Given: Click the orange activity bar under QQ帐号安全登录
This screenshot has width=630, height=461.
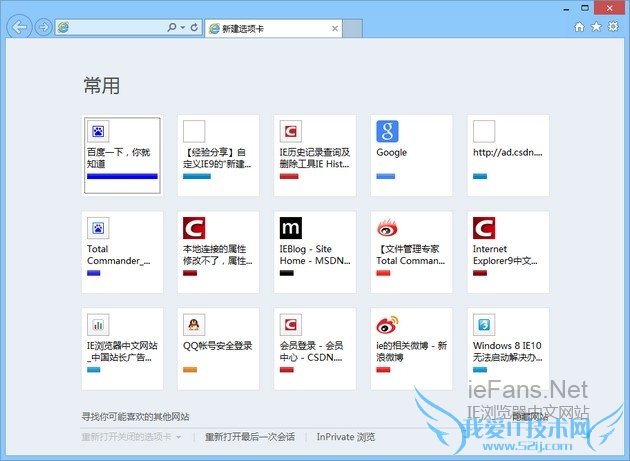Looking at the screenshot, I should pyautogui.click(x=190, y=369).
